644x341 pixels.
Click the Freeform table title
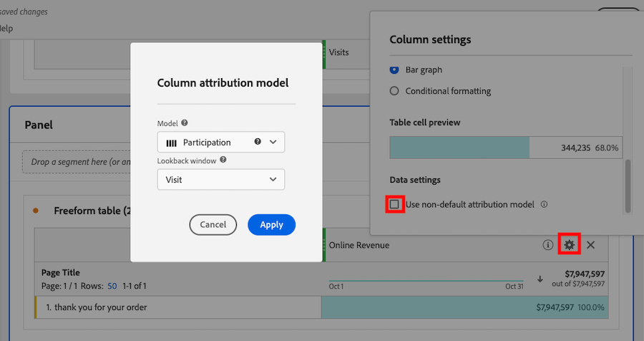point(92,211)
